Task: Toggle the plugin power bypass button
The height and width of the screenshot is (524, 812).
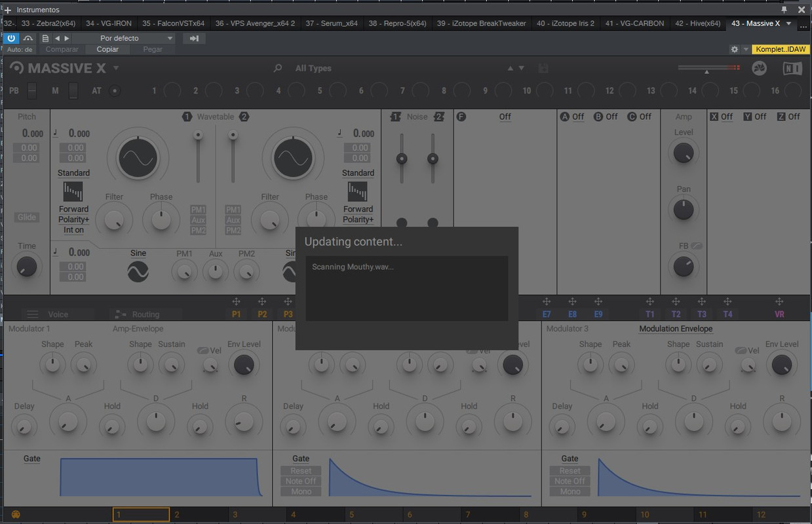Action: (11, 38)
